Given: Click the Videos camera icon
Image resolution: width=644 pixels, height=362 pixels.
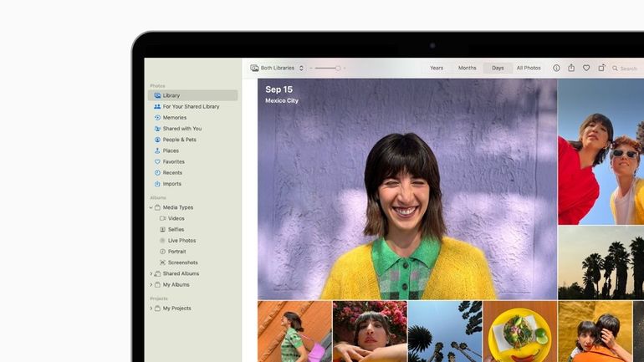Looking at the screenshot, I should [162, 218].
